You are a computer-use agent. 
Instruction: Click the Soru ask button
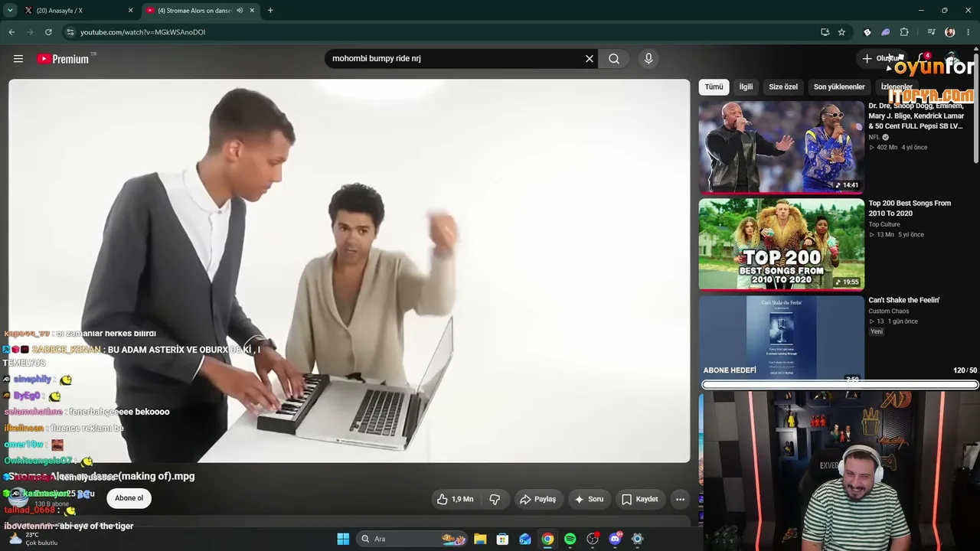(x=589, y=500)
